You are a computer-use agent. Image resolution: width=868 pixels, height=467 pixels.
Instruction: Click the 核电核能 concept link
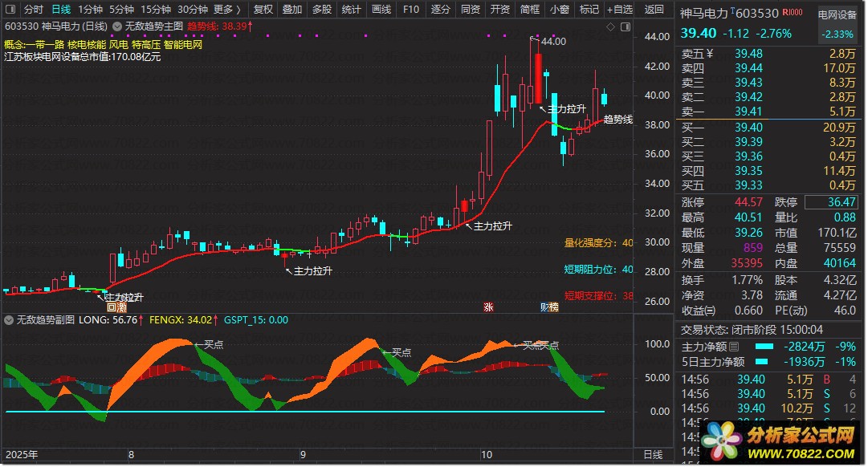coord(87,45)
